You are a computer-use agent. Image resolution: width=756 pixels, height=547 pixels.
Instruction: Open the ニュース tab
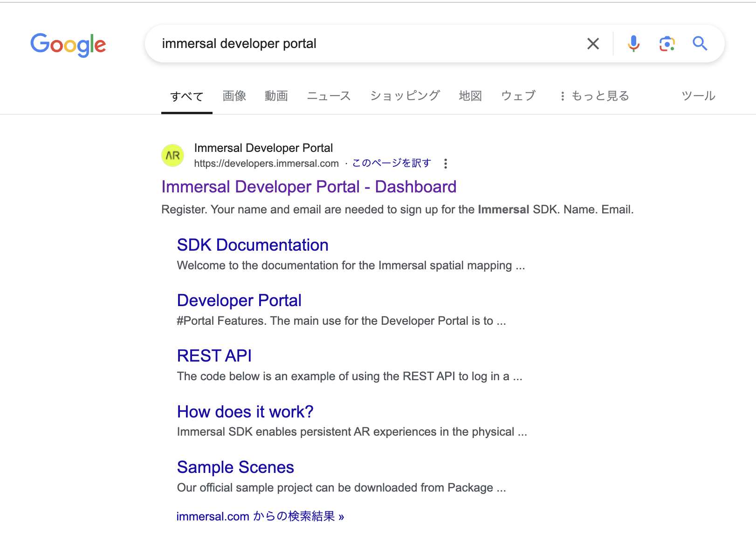(329, 96)
